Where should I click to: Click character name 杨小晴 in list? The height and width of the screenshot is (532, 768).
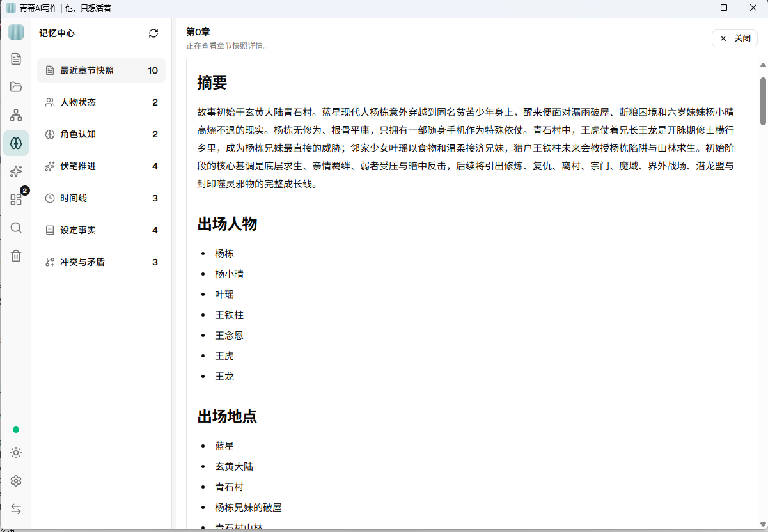coord(230,274)
